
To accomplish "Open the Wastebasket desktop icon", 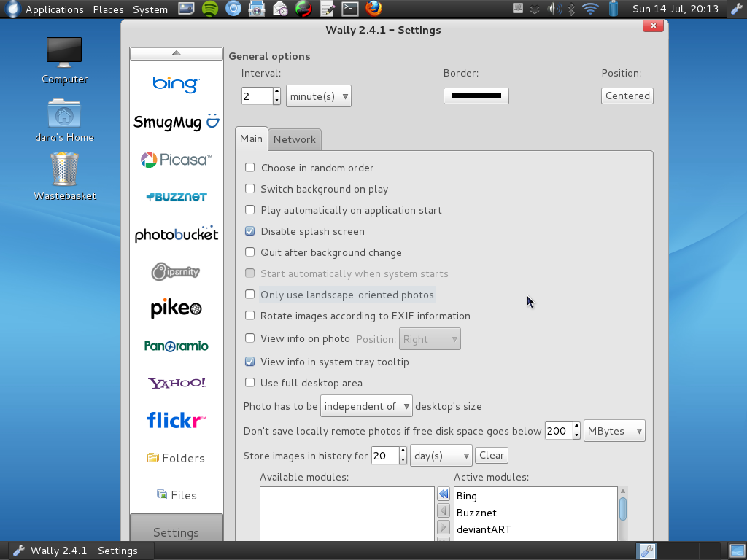I will [64, 176].
